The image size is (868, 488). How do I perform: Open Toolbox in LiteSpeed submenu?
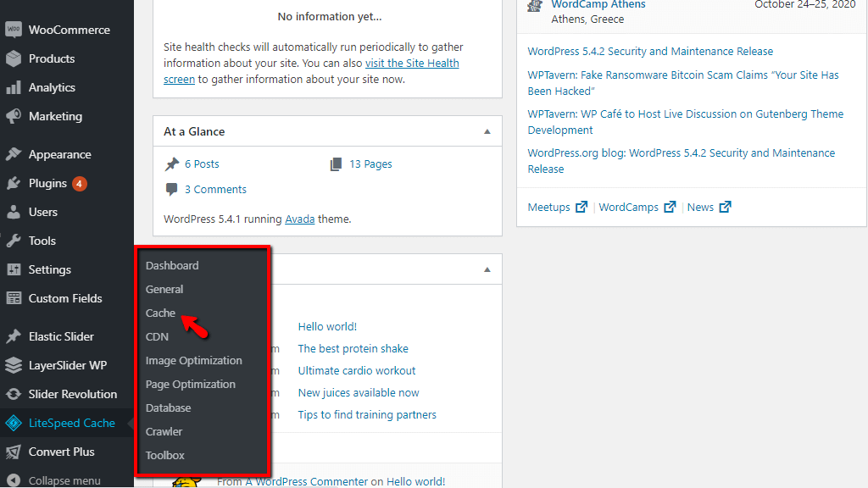click(165, 455)
